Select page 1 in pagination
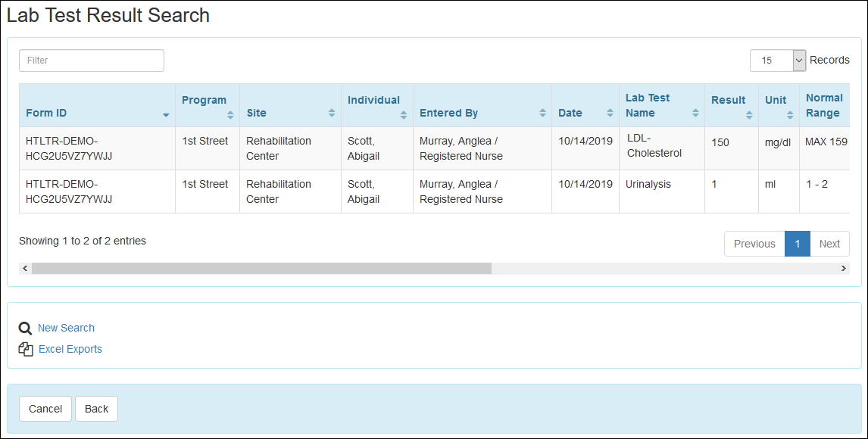The image size is (868, 439). [798, 244]
